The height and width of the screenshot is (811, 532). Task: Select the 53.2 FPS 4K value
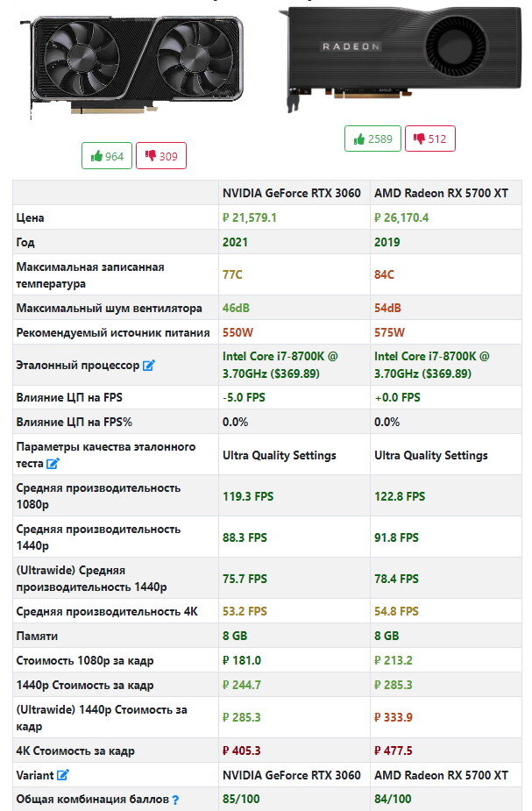coord(245,611)
